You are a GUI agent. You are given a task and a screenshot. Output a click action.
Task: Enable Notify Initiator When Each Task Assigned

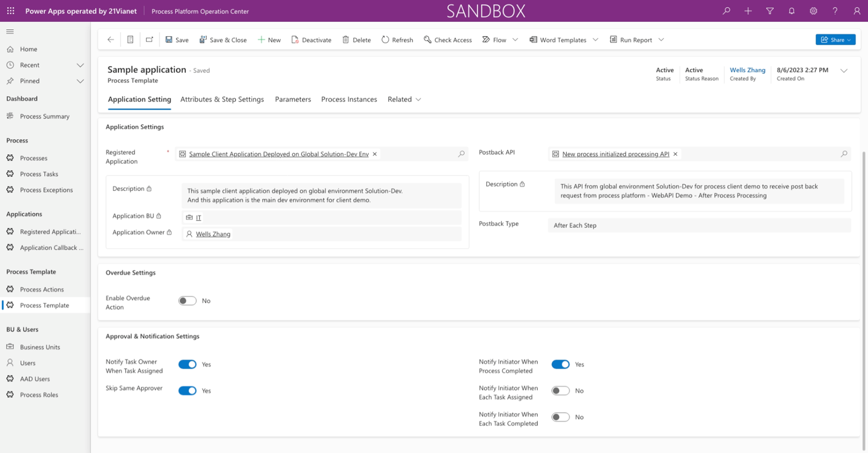click(560, 391)
